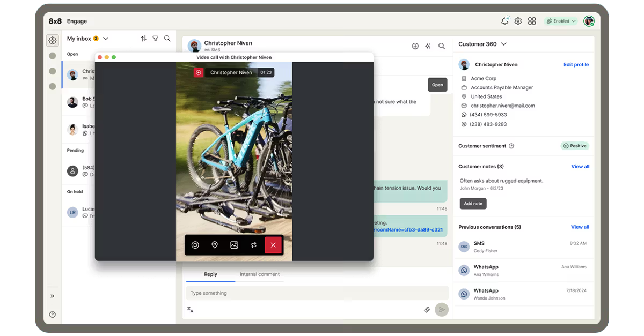Attach a file with the paperclip icon
The height and width of the screenshot is (336, 644).
pyautogui.click(x=427, y=309)
